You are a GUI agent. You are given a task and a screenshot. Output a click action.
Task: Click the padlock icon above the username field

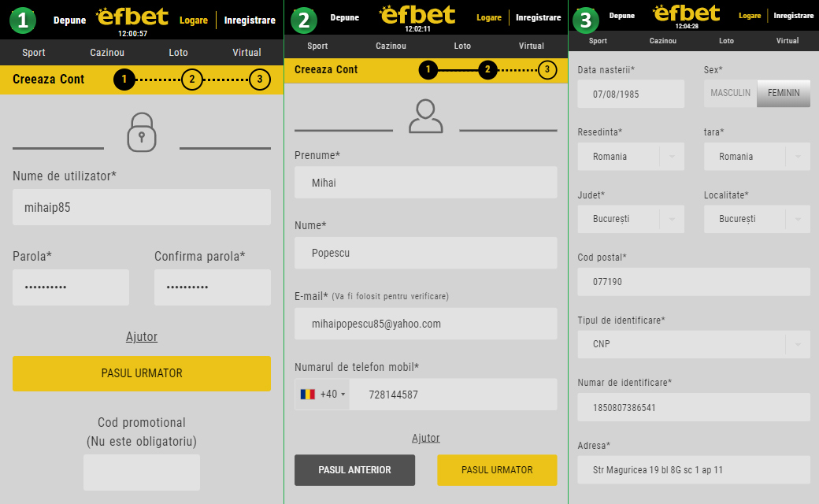142,132
